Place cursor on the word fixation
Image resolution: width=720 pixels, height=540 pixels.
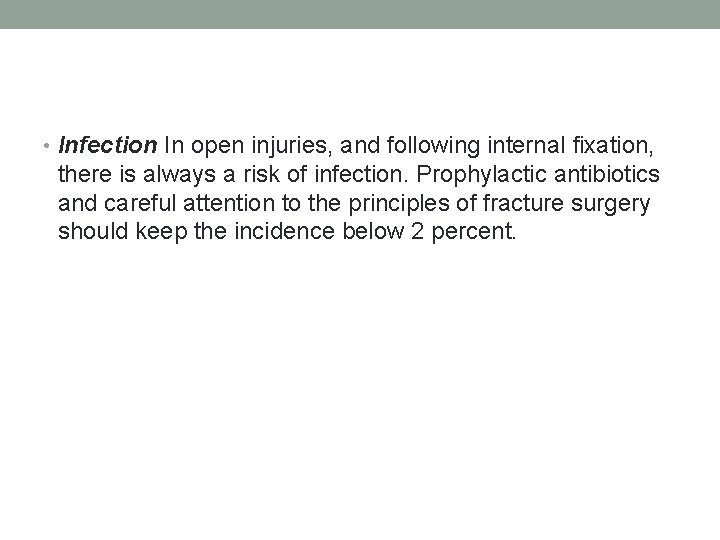[x=613, y=146]
